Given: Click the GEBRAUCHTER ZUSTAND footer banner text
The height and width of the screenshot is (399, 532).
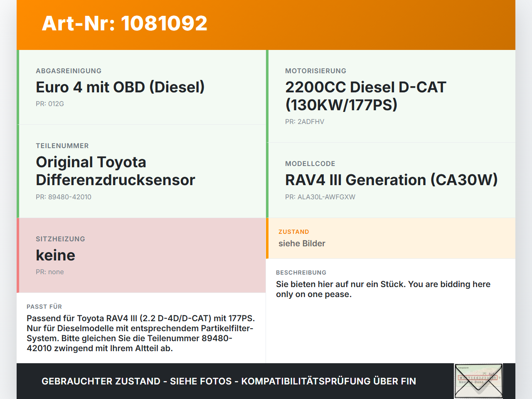Looking at the screenshot, I should [229, 381].
